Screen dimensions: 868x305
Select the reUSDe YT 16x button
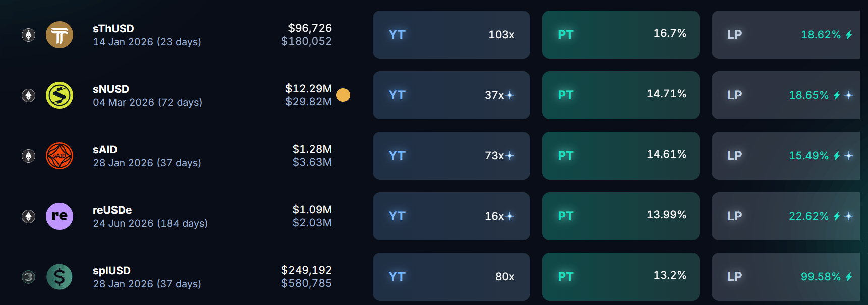coord(451,216)
